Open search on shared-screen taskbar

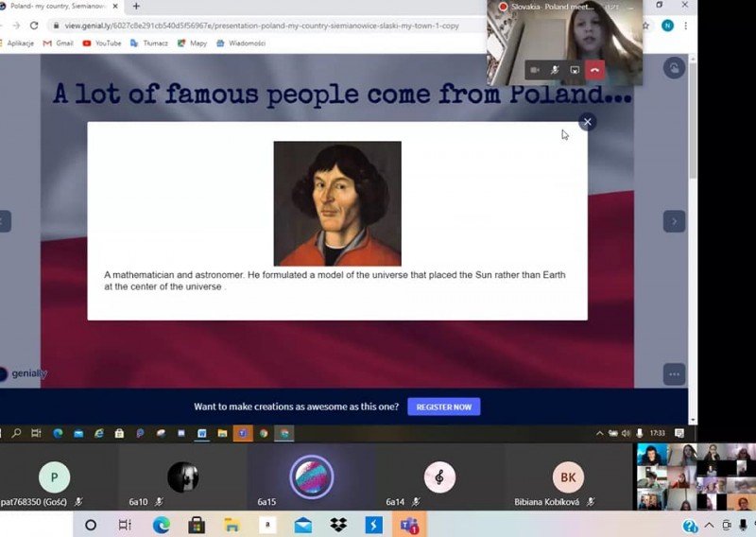16,433
